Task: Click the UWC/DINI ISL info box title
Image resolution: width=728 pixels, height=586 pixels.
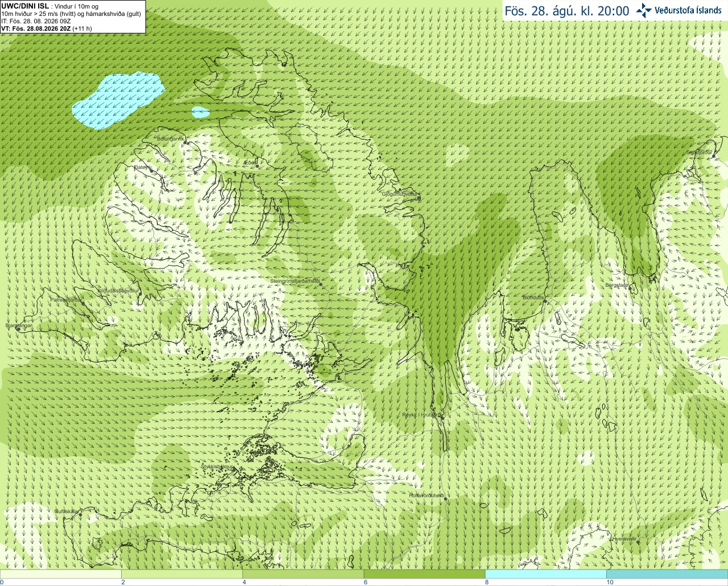Action: pos(25,6)
